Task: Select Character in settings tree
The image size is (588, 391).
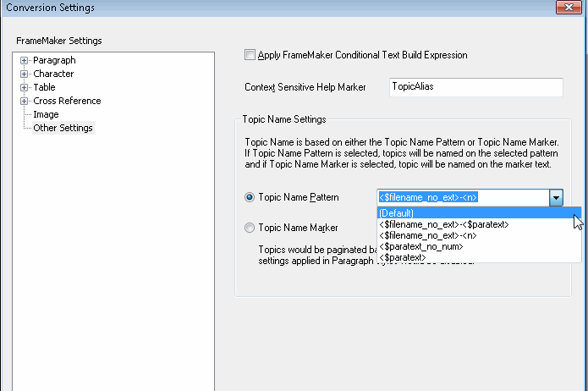Action: click(53, 74)
